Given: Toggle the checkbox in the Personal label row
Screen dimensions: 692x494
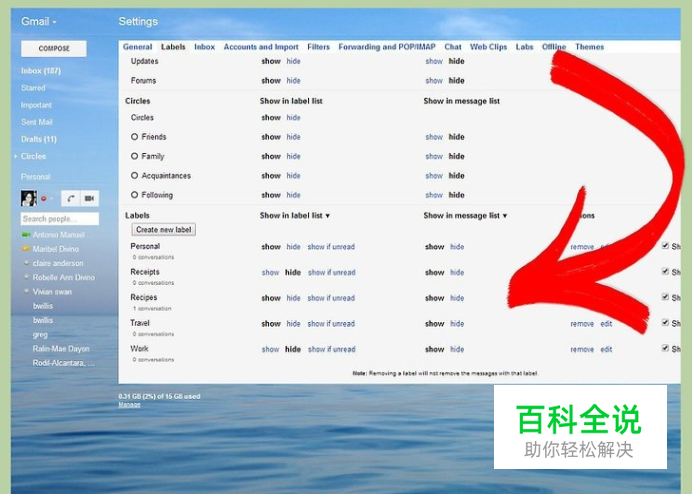Looking at the screenshot, I should 665,246.
